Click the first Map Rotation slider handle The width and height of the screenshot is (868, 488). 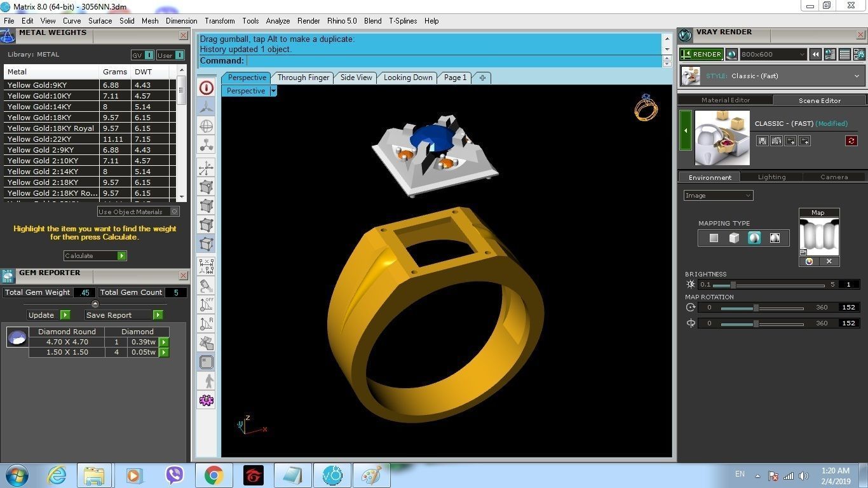[756, 308]
